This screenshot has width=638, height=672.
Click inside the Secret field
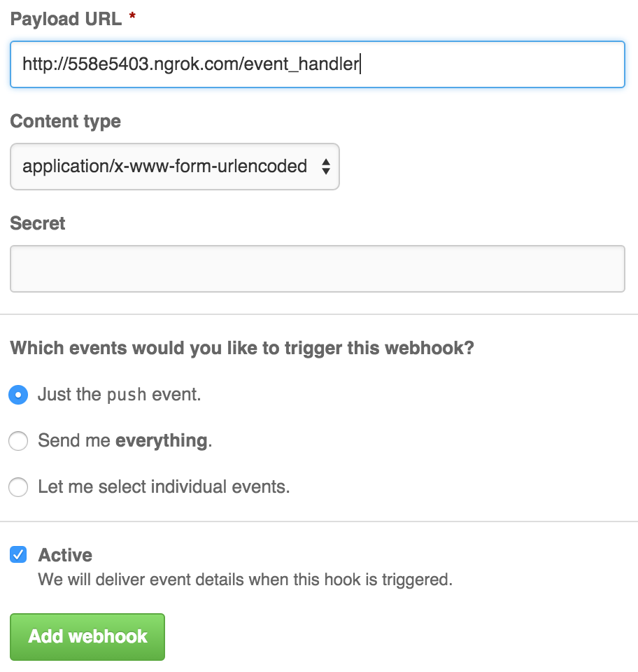coord(318,268)
